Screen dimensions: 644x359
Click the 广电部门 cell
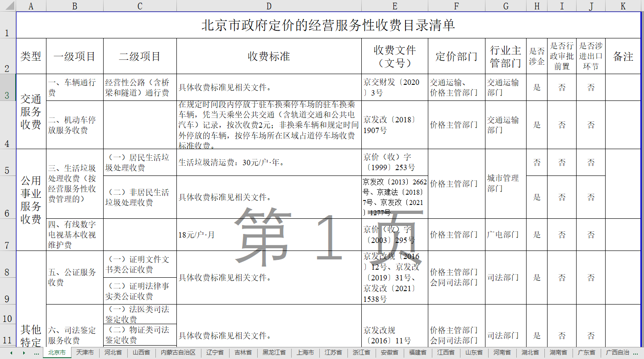coord(505,234)
